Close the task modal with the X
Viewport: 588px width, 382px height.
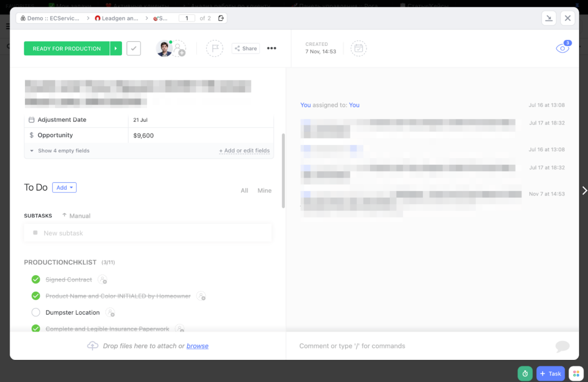(x=567, y=18)
